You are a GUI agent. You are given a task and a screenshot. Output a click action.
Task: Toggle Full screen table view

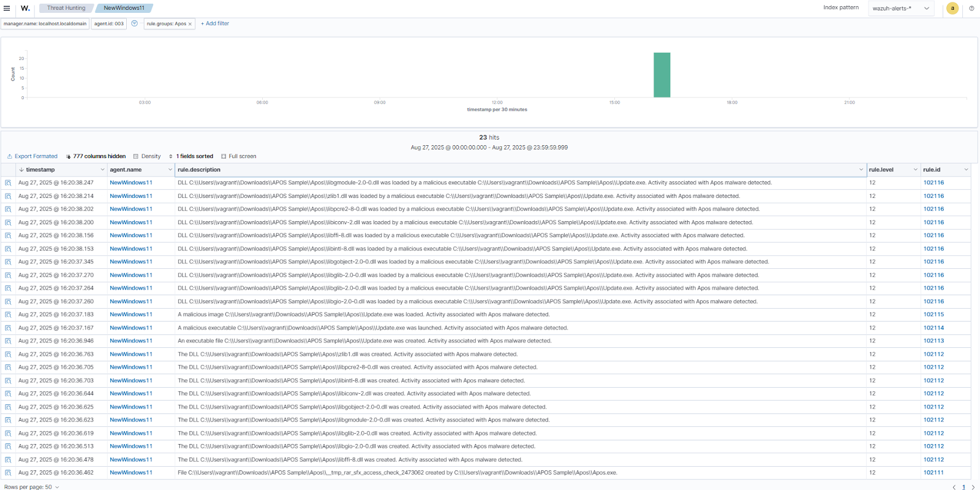pos(239,156)
